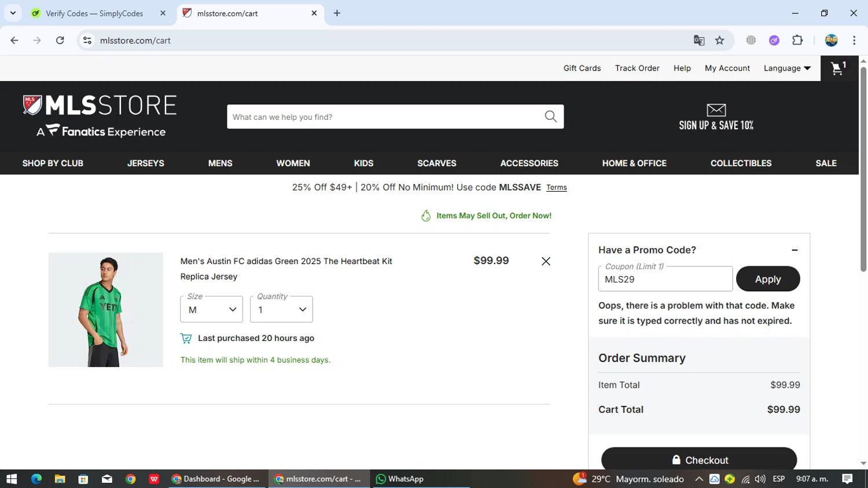Reload the page
The width and height of the screenshot is (868, 488).
point(60,41)
